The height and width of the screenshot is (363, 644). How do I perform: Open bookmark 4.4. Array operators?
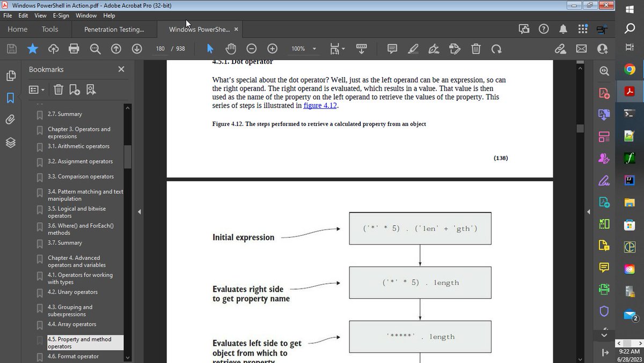pos(72,324)
